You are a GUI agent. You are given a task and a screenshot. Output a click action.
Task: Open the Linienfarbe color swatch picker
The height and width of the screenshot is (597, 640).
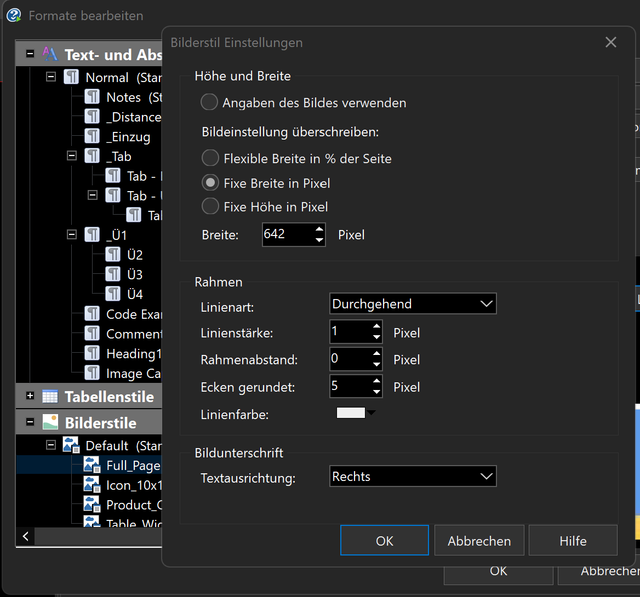click(x=355, y=413)
